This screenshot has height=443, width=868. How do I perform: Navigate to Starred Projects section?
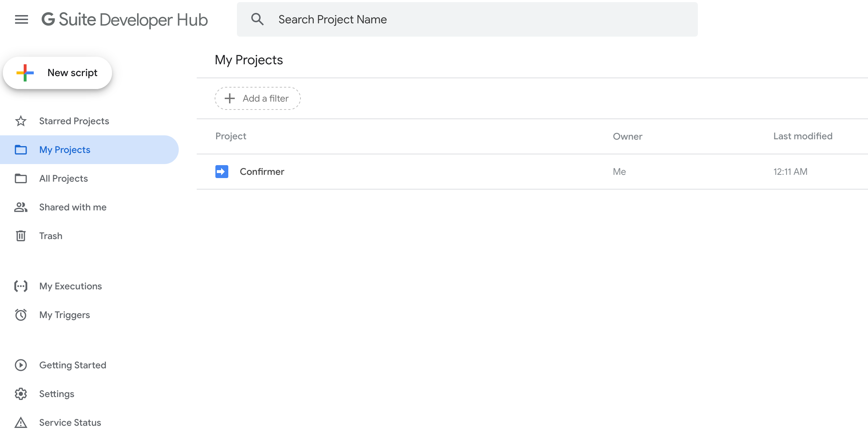(74, 120)
